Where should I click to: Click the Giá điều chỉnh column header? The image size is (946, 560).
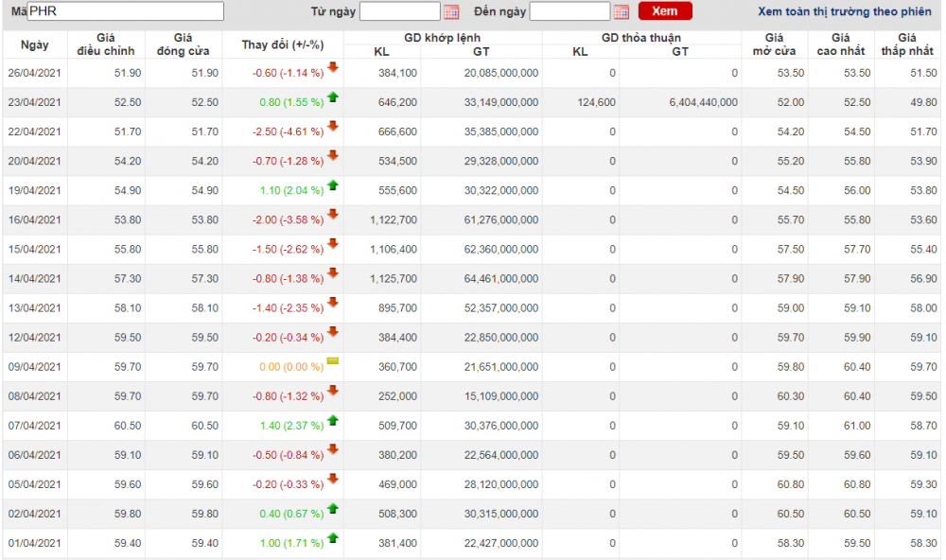(106, 44)
